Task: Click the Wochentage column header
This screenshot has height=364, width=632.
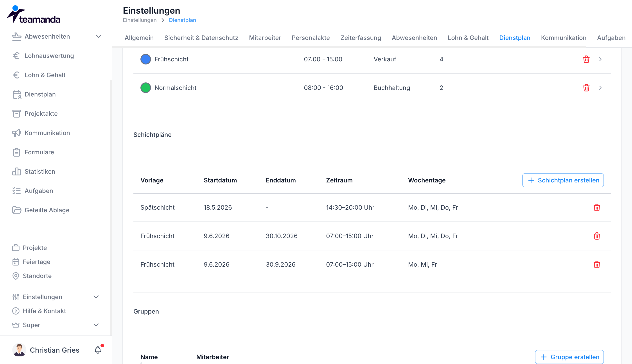Action: (427, 180)
